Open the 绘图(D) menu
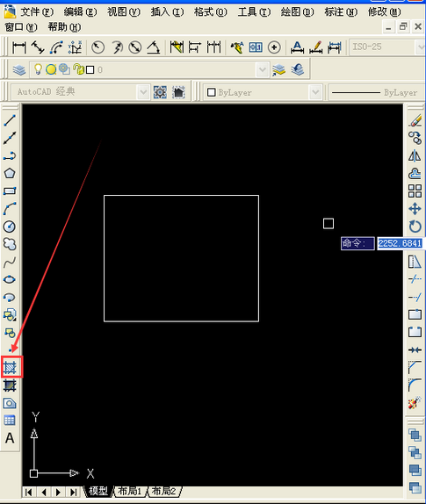 (298, 12)
